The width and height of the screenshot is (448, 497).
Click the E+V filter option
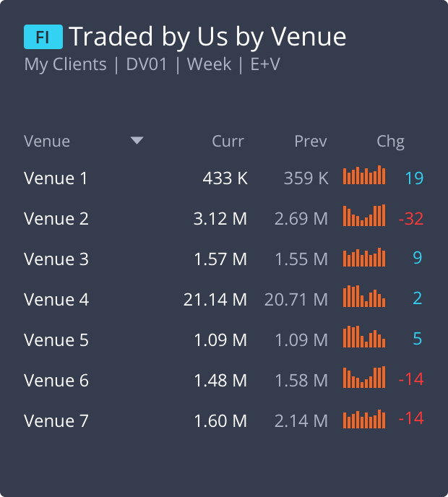[265, 64]
